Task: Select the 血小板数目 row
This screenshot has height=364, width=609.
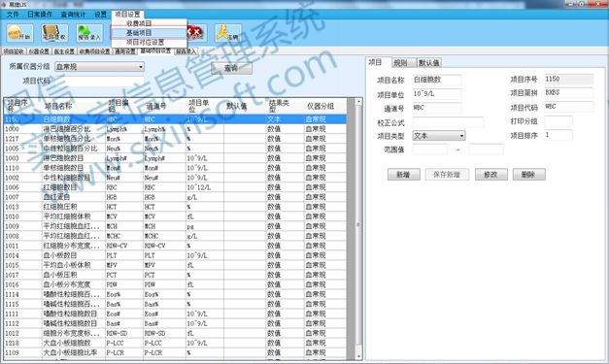Action: tap(175, 255)
